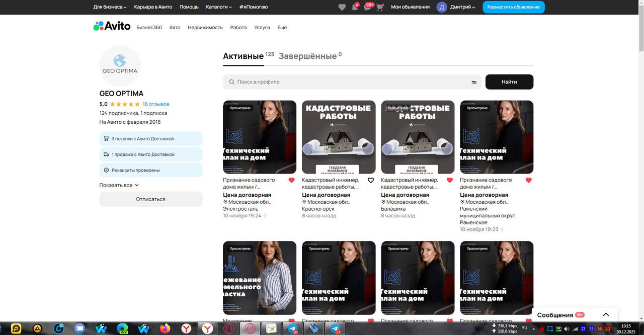Open Услуги category
The height and width of the screenshot is (335, 644).
(262, 27)
